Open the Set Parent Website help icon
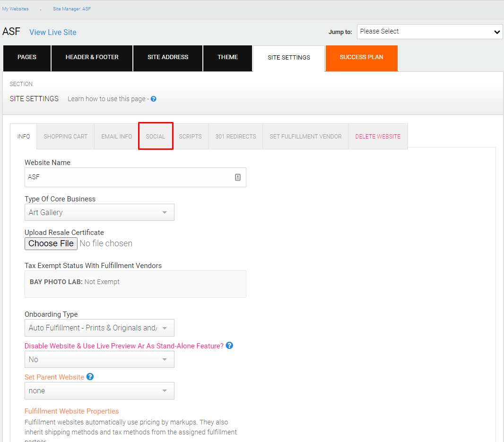 pos(90,377)
